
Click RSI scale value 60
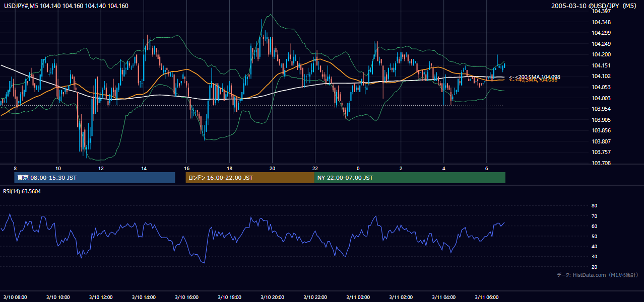click(594, 226)
